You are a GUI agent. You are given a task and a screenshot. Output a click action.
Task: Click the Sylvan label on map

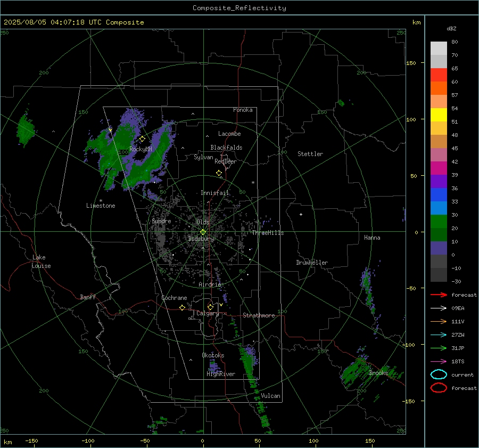203,157
